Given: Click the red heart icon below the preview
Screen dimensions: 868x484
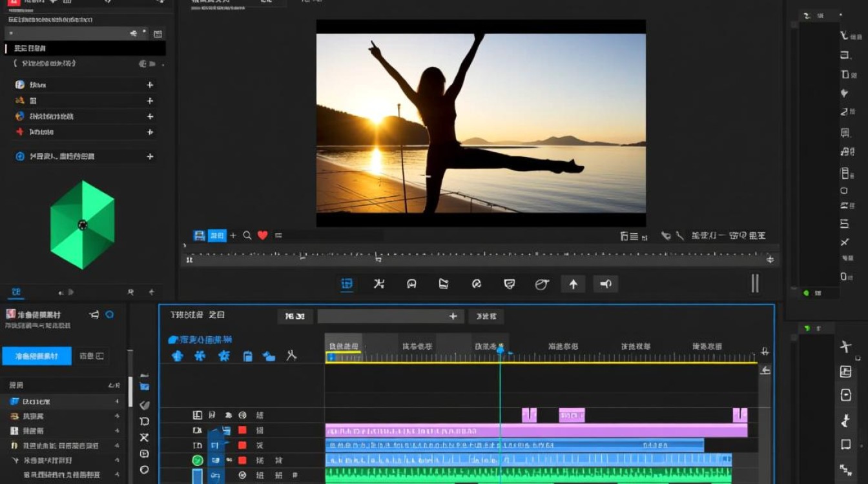Looking at the screenshot, I should [262, 236].
